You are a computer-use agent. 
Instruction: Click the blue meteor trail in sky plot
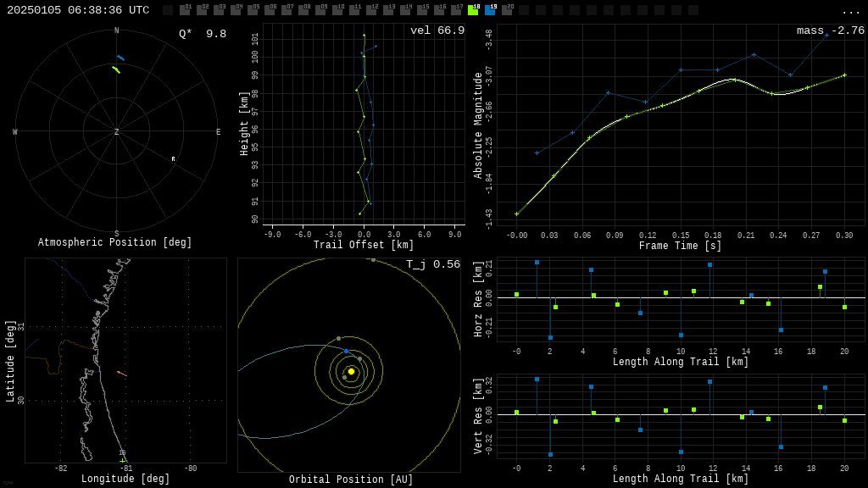(120, 58)
